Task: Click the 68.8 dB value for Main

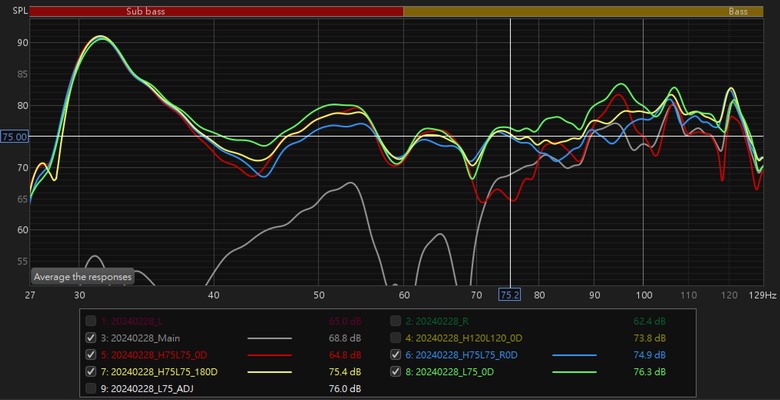Action: point(345,338)
